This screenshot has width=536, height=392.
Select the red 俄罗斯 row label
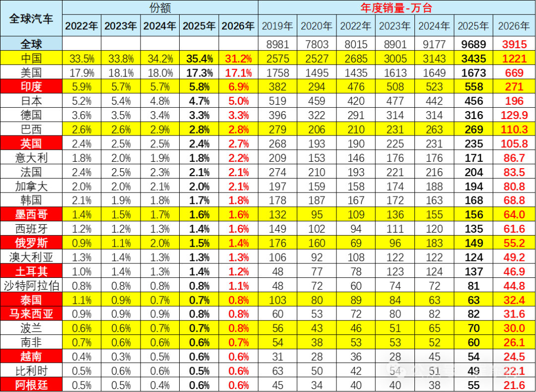[31, 243]
